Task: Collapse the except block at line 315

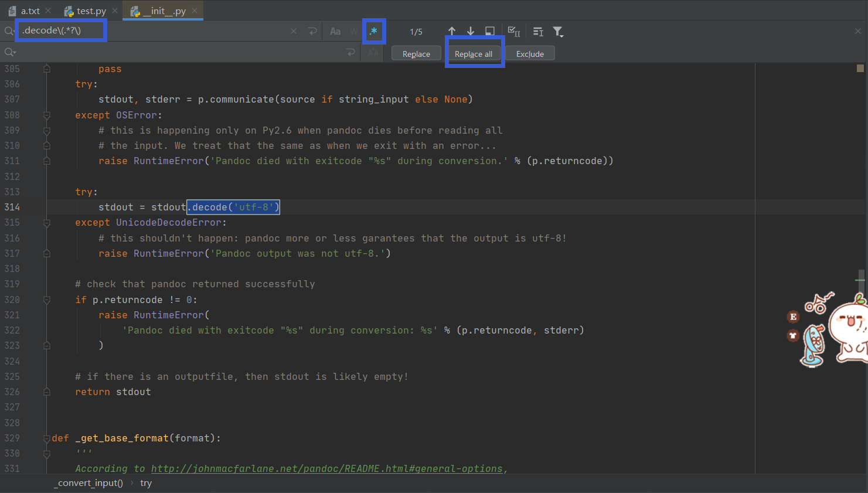Action: [x=47, y=223]
